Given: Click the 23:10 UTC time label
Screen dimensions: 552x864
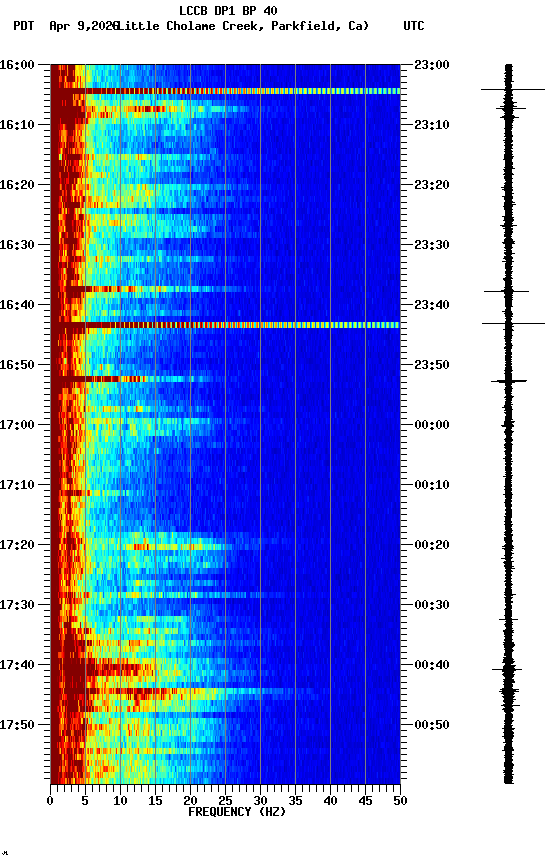Looking at the screenshot, I should (x=432, y=125).
